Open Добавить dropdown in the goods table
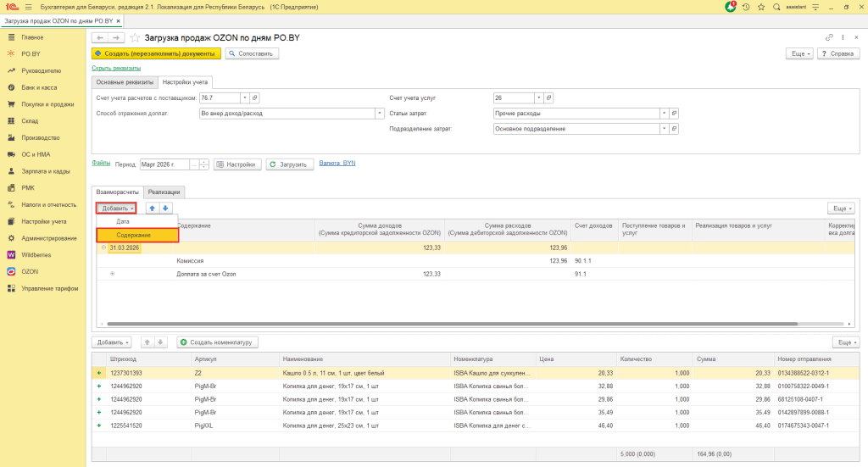This screenshot has height=467, width=868. [112, 342]
